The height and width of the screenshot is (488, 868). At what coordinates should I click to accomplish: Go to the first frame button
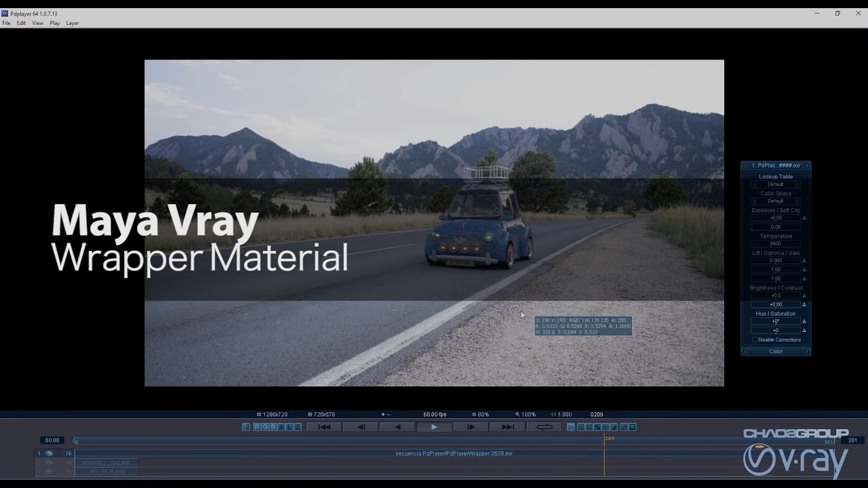(324, 427)
